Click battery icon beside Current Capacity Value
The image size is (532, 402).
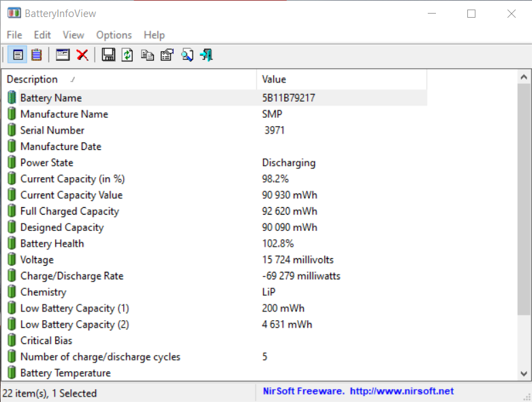tap(12, 195)
